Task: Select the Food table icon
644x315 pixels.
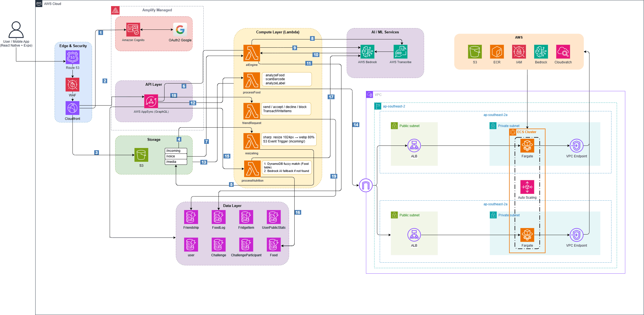Action: (274, 244)
